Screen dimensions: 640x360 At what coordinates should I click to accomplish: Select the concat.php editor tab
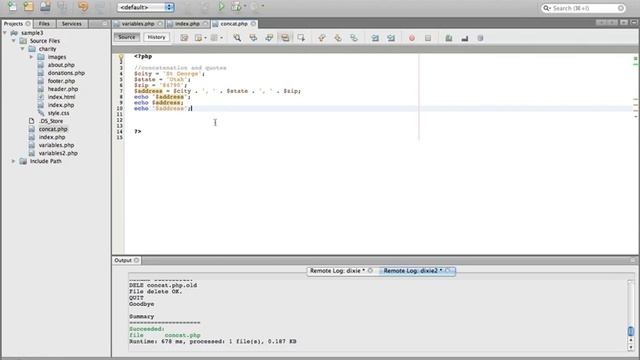click(234, 24)
